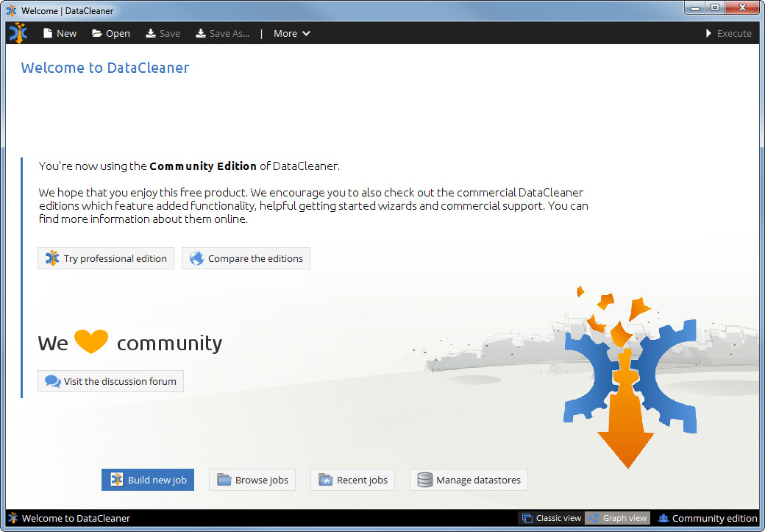Open Recent jobs
This screenshot has width=765, height=532.
pyautogui.click(x=352, y=480)
